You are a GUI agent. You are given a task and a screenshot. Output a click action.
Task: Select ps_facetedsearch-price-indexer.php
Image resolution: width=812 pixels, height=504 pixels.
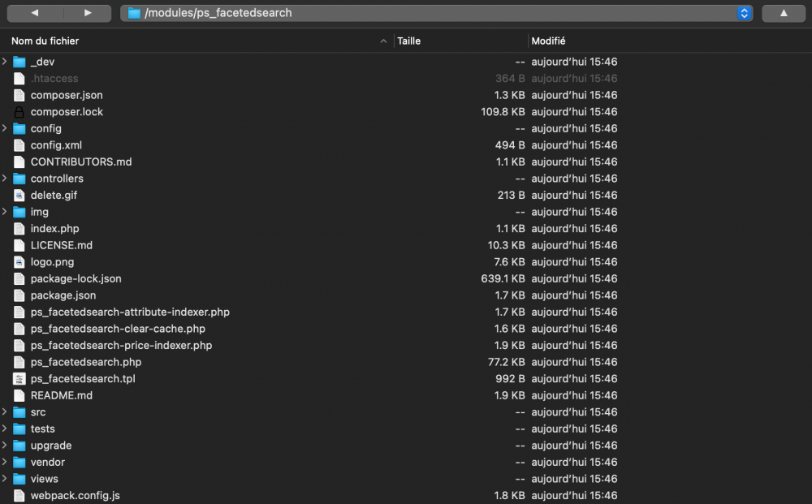pos(121,345)
